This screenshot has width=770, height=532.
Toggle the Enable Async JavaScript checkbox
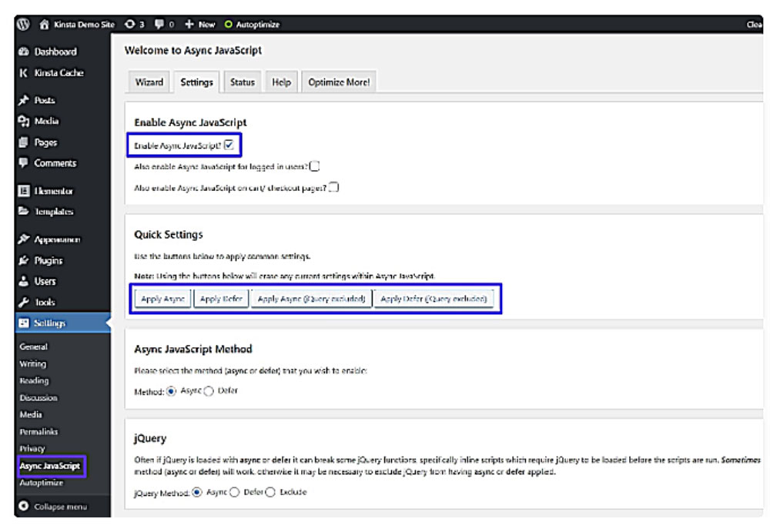(229, 144)
